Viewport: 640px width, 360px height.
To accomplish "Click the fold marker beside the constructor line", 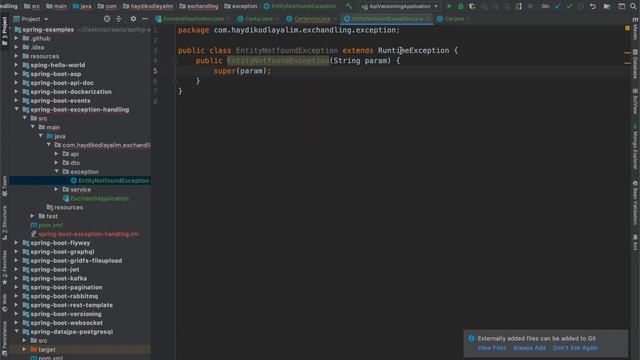I will [x=176, y=61].
